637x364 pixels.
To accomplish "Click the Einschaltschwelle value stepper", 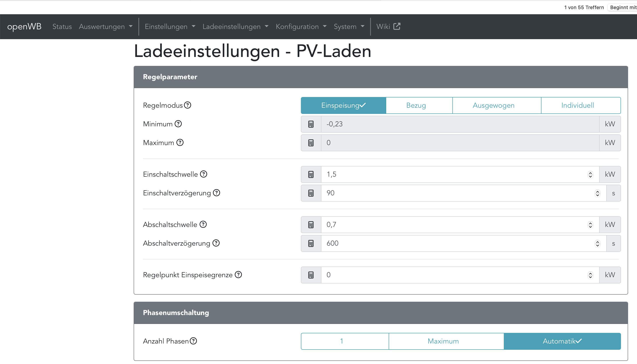I will click(x=590, y=174).
